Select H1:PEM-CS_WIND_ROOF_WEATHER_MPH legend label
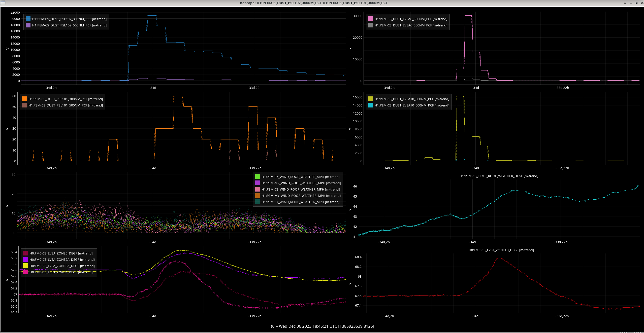 click(x=300, y=189)
